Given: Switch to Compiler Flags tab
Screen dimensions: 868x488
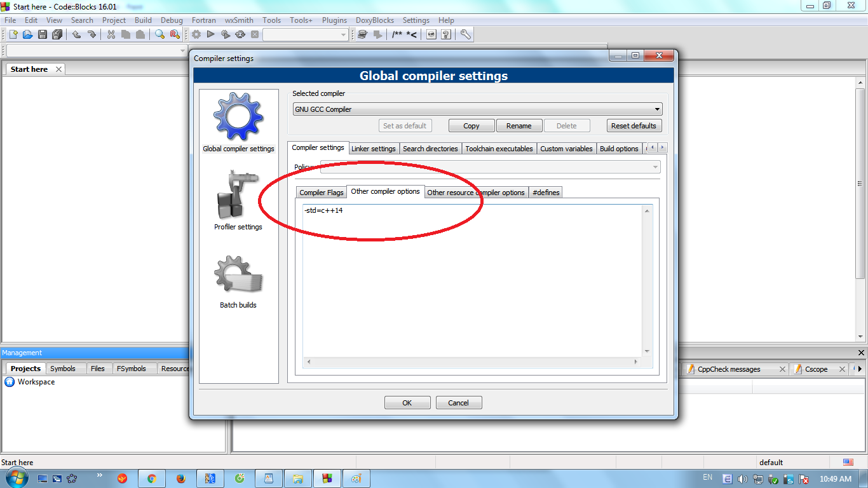Looking at the screenshot, I should point(322,193).
